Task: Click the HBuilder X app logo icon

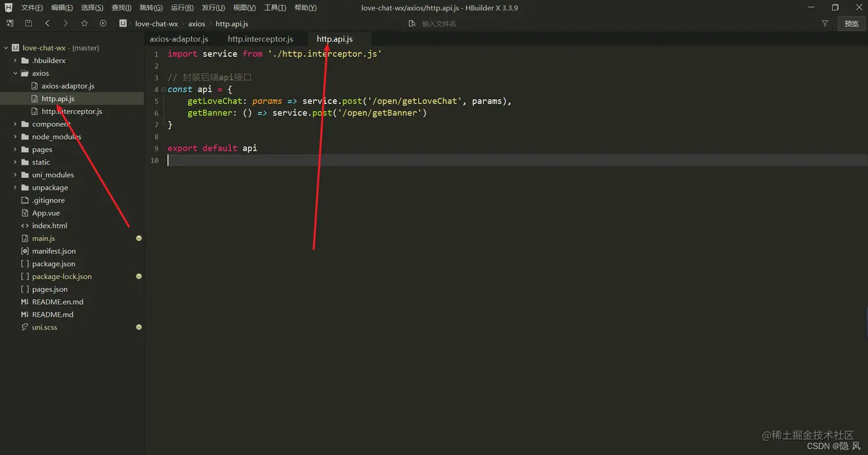Action: (8, 7)
